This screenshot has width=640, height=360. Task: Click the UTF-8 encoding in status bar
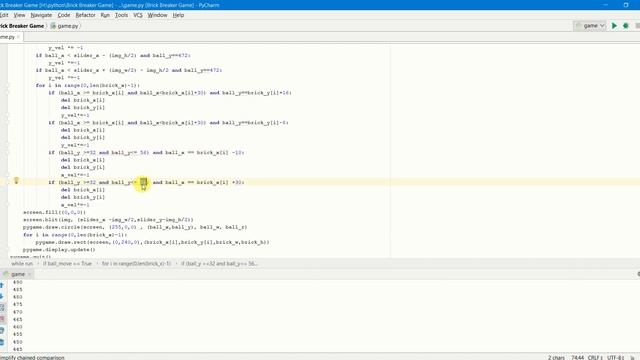tap(615, 358)
